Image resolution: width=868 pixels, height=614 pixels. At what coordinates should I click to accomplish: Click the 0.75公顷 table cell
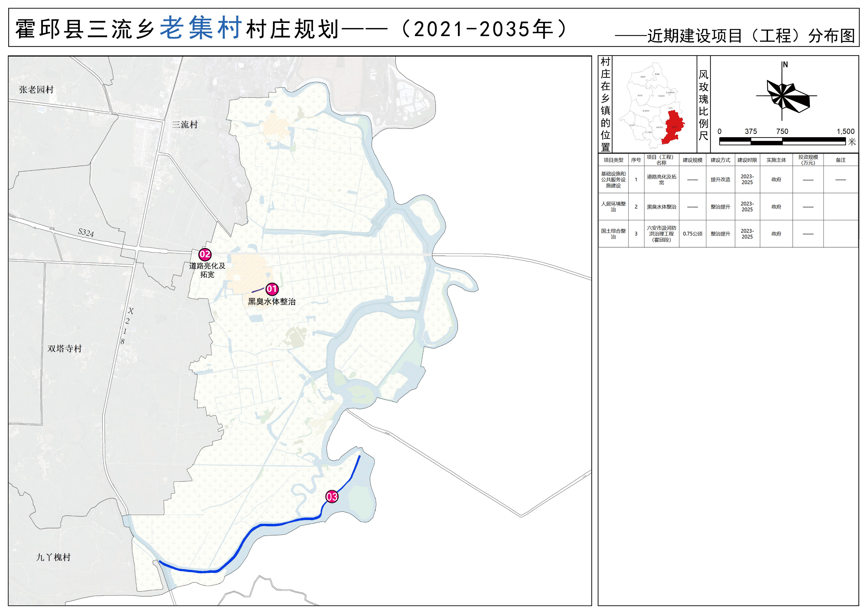[x=692, y=234]
